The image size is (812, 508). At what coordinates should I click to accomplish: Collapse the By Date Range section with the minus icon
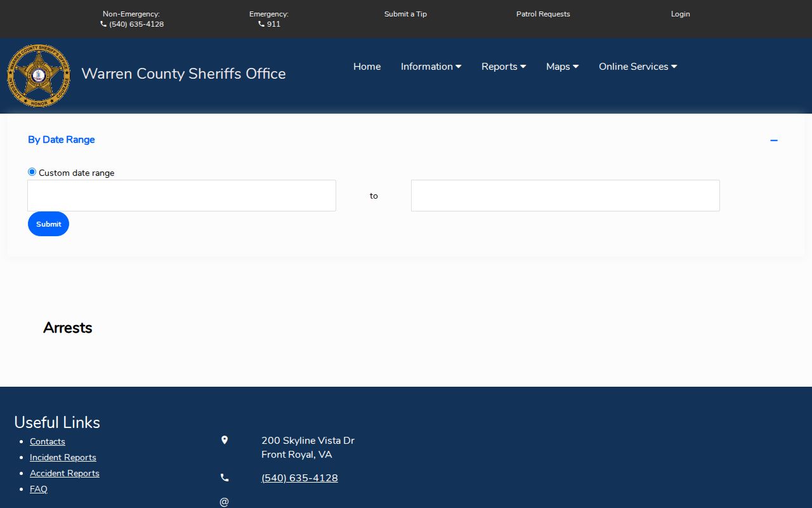point(774,140)
